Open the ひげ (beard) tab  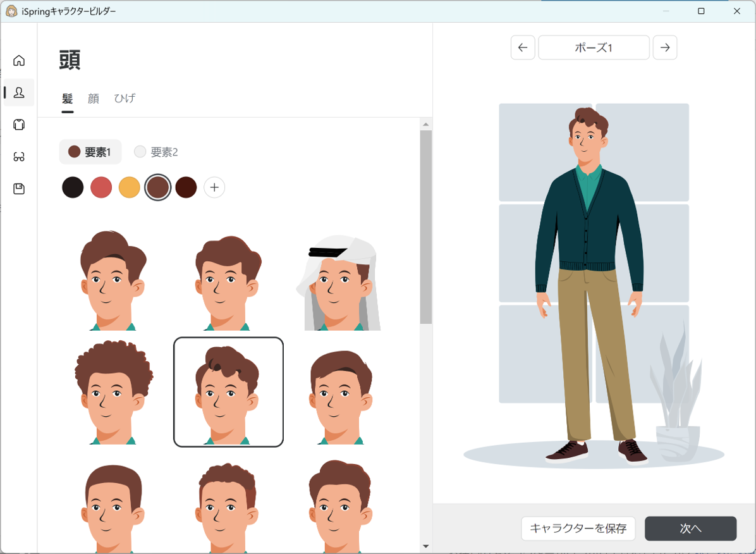pyautogui.click(x=124, y=99)
